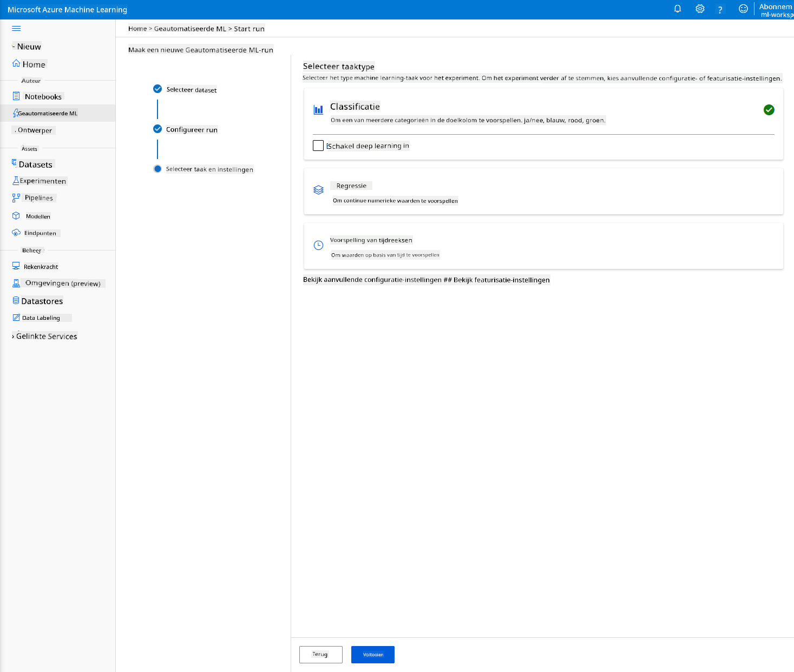Open the feedback smiley icon
Screen dimensions: 794x672
click(x=743, y=9)
